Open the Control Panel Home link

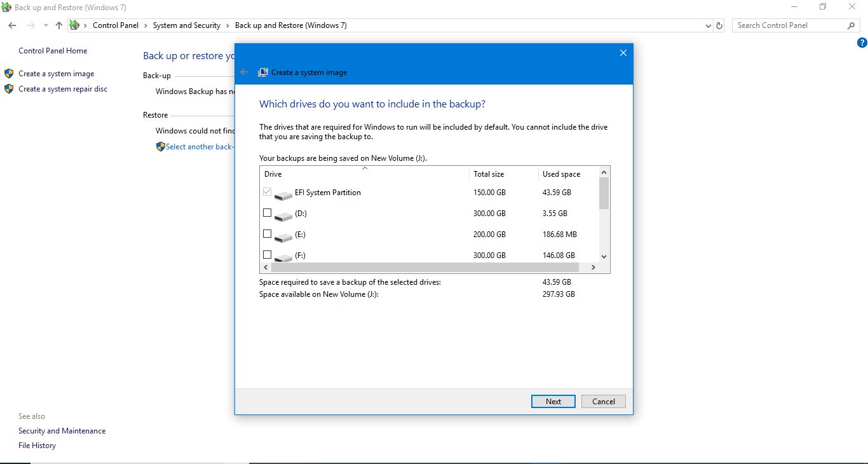pos(53,51)
